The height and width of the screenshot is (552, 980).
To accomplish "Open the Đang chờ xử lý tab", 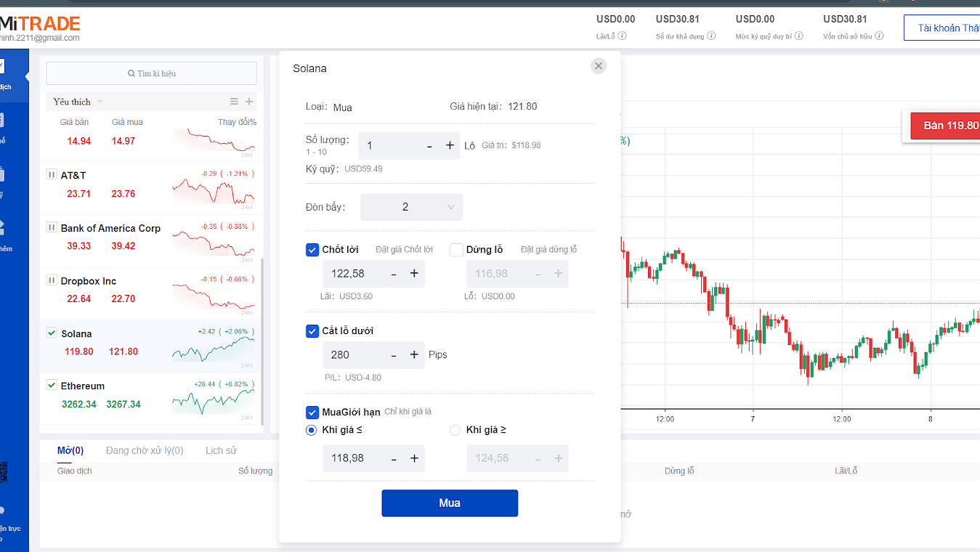I will tap(145, 450).
